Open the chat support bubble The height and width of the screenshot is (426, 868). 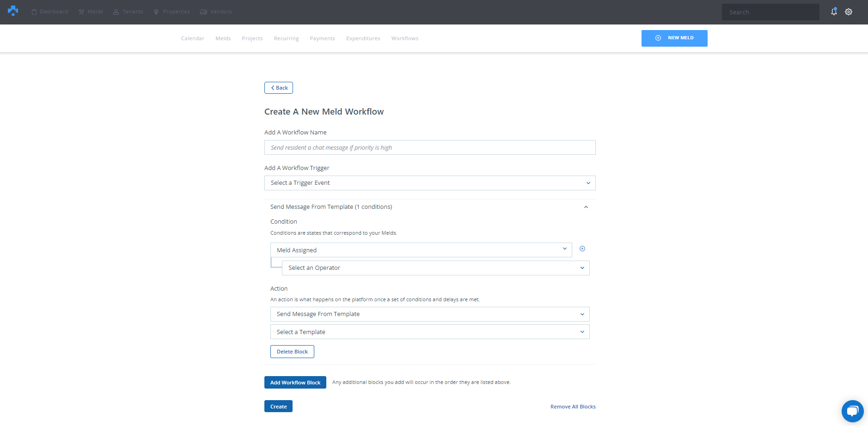[852, 411]
